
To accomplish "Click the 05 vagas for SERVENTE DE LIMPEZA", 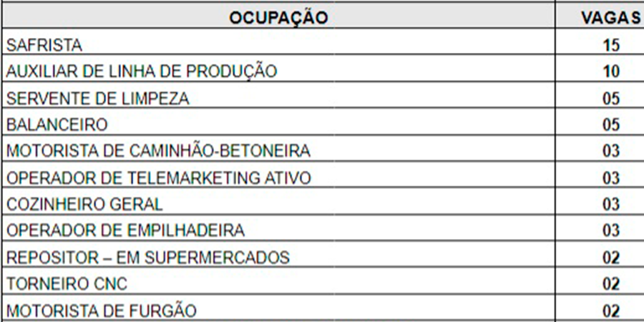I will [x=611, y=98].
